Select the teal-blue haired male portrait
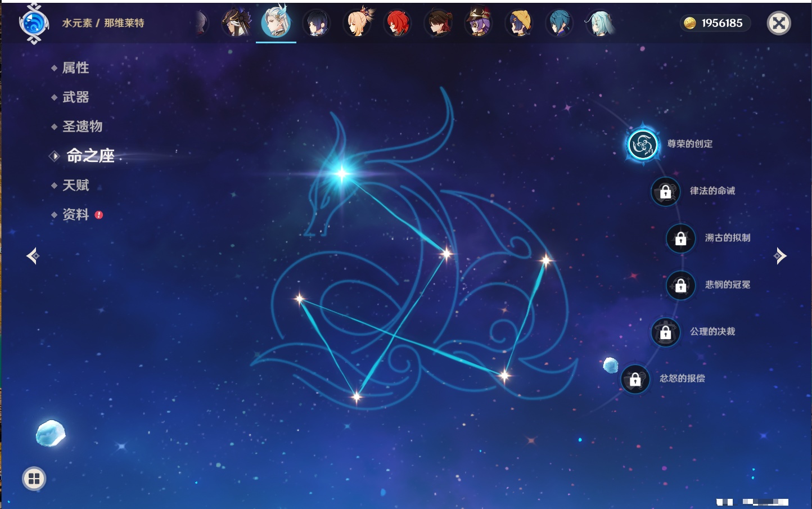 pyautogui.click(x=560, y=24)
